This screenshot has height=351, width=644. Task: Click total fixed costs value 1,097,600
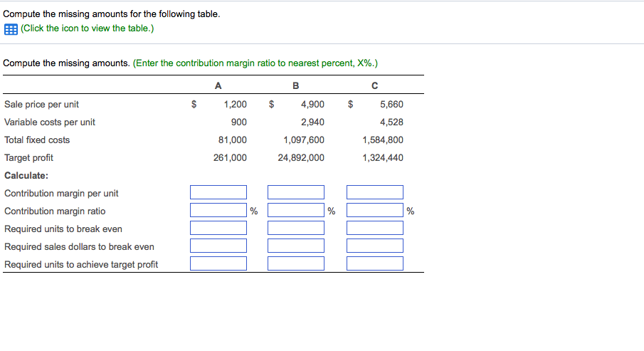click(x=304, y=140)
